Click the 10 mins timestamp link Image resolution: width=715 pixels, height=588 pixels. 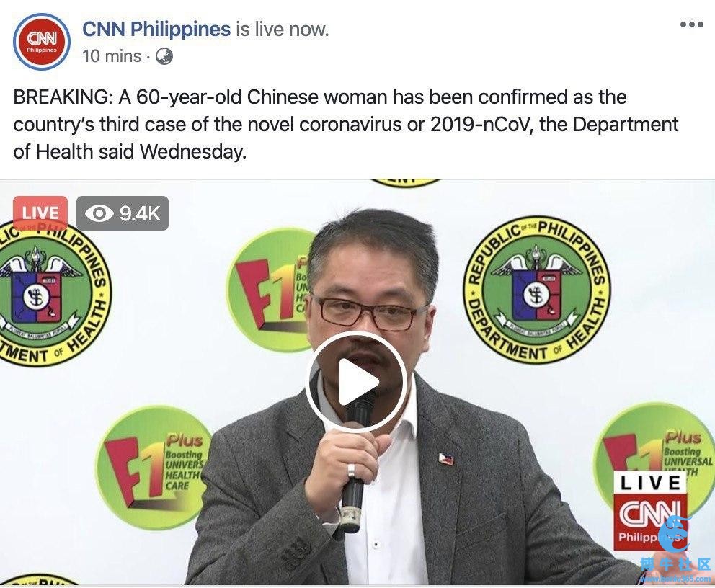click(112, 56)
